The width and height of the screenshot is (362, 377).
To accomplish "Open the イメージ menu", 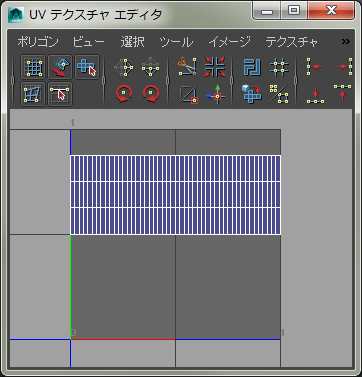I will [230, 42].
